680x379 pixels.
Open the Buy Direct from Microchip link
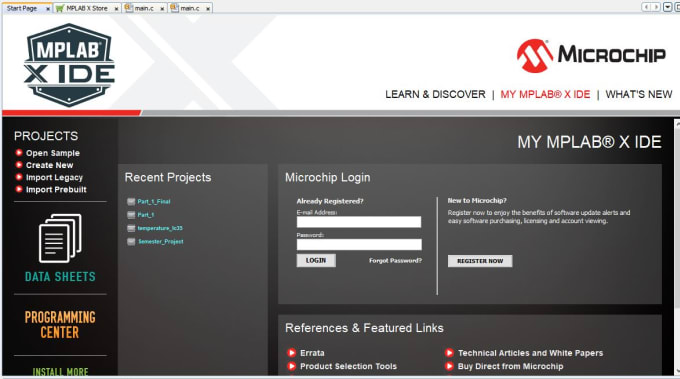(510, 366)
